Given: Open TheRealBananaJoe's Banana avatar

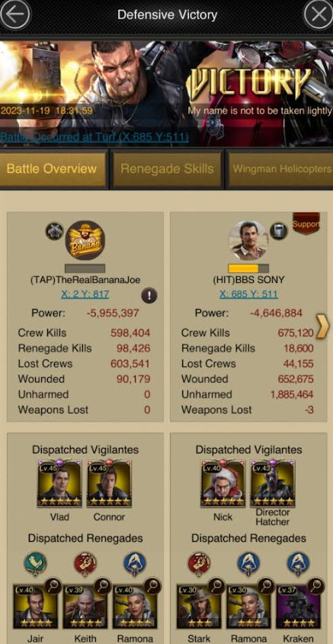Looking at the screenshot, I should coord(85,240).
